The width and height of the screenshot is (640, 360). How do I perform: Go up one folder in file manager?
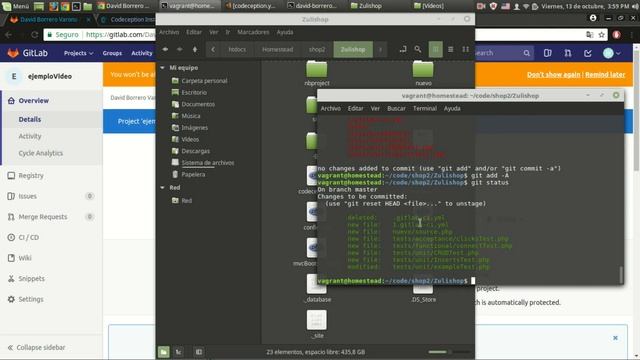point(195,49)
